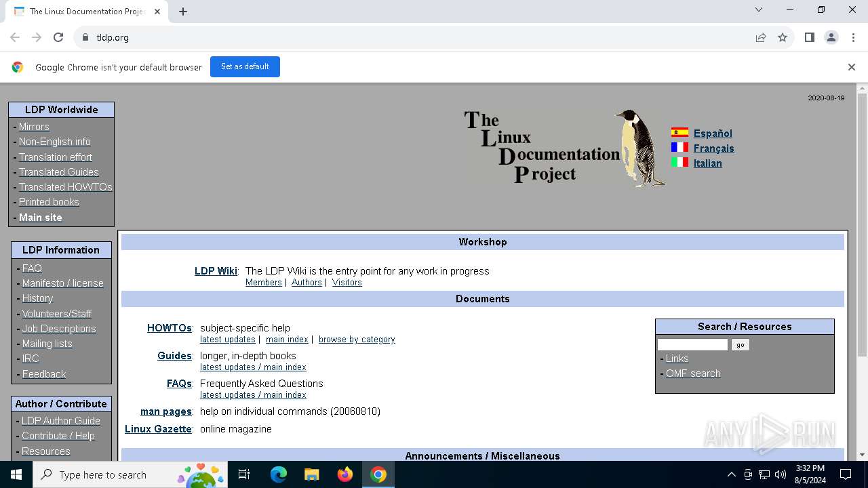Open the Chrome three-dot menu
The width and height of the screenshot is (868, 488).
[852, 37]
